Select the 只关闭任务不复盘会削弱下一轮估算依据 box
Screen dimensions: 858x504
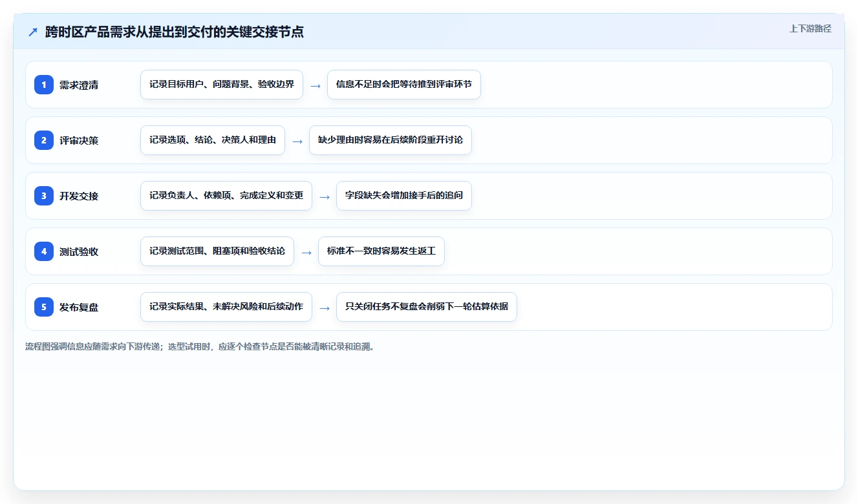[427, 307]
